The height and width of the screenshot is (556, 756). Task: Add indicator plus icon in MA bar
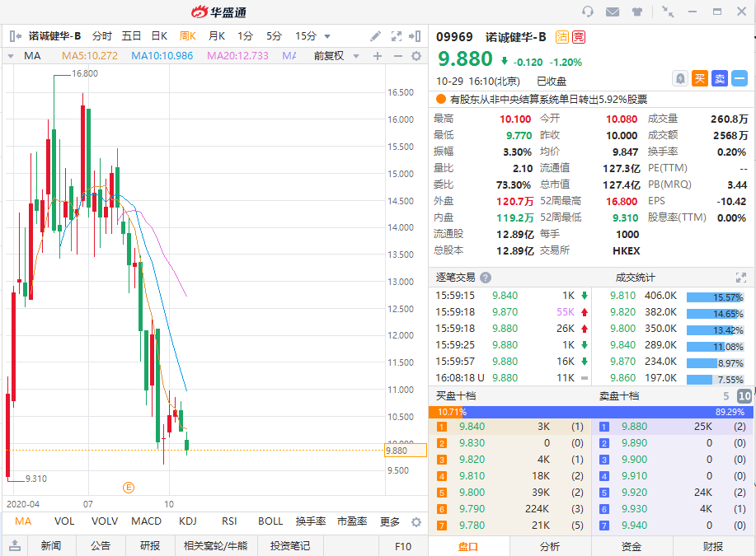[x=378, y=56]
